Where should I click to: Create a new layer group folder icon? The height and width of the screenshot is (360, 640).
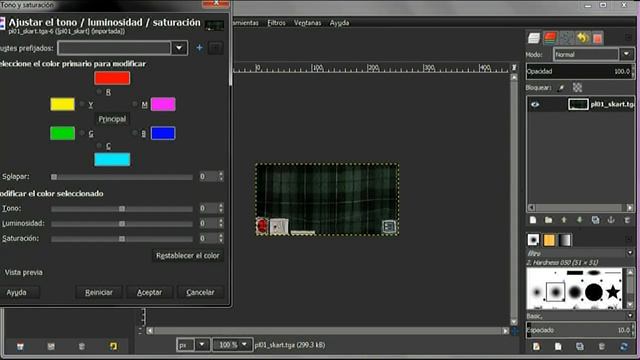[x=549, y=220]
